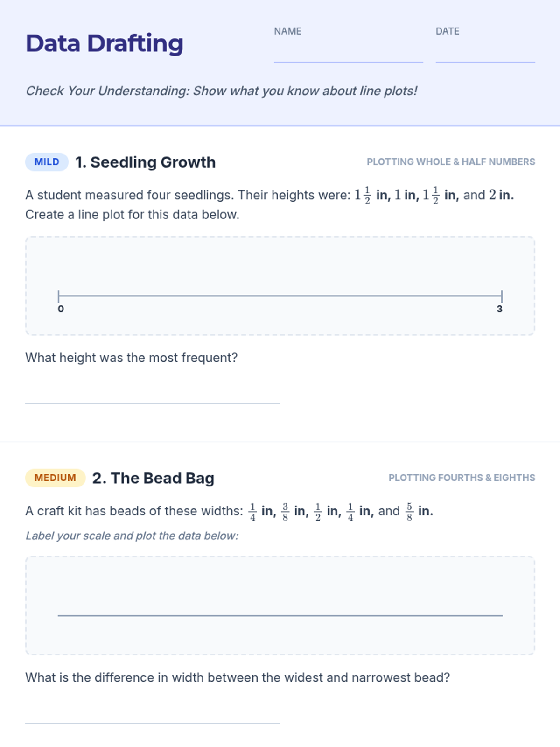Select the MEDIUM difficulty badge
The height and width of the screenshot is (747, 560).
tap(55, 478)
